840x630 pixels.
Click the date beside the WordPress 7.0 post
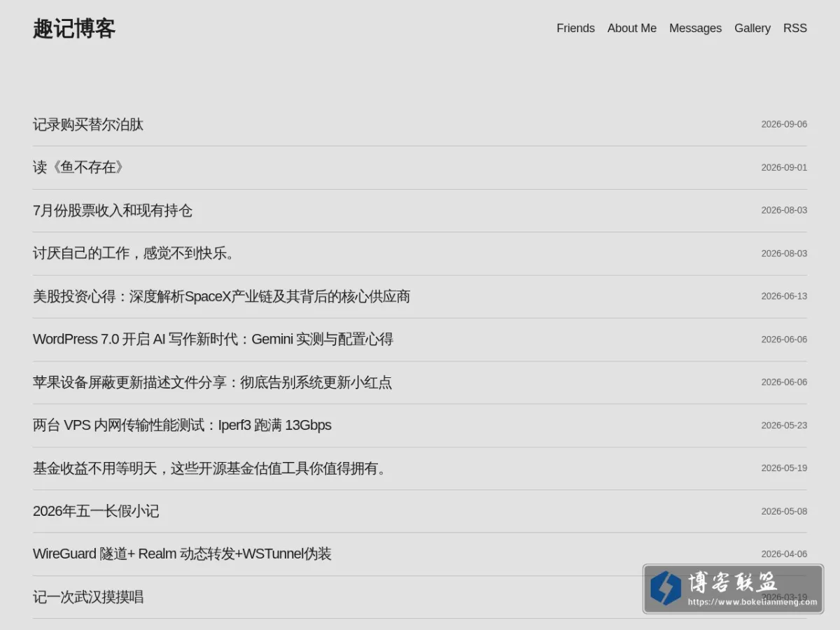pyautogui.click(x=784, y=339)
